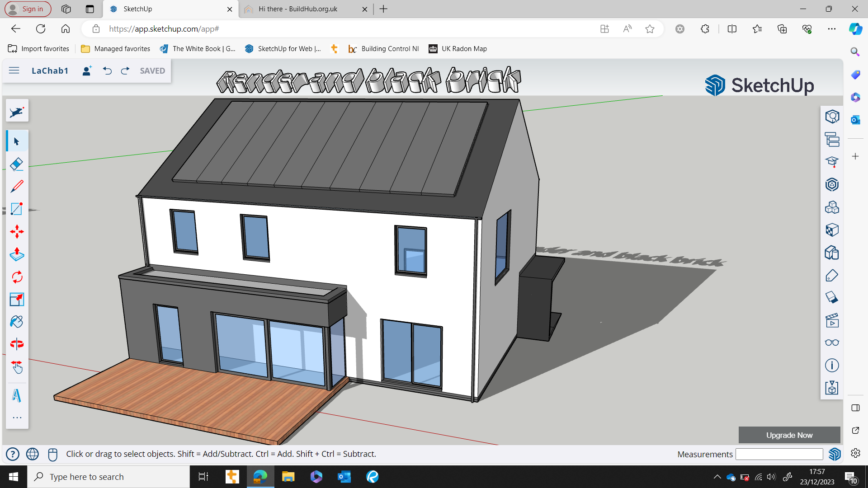Activate the Orbit tool

coord(17,344)
